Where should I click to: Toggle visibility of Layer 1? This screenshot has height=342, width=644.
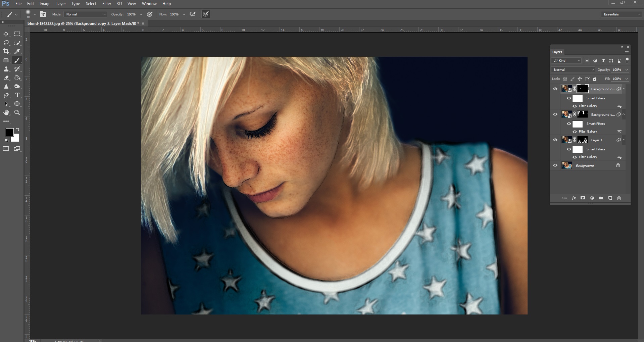pyautogui.click(x=555, y=140)
